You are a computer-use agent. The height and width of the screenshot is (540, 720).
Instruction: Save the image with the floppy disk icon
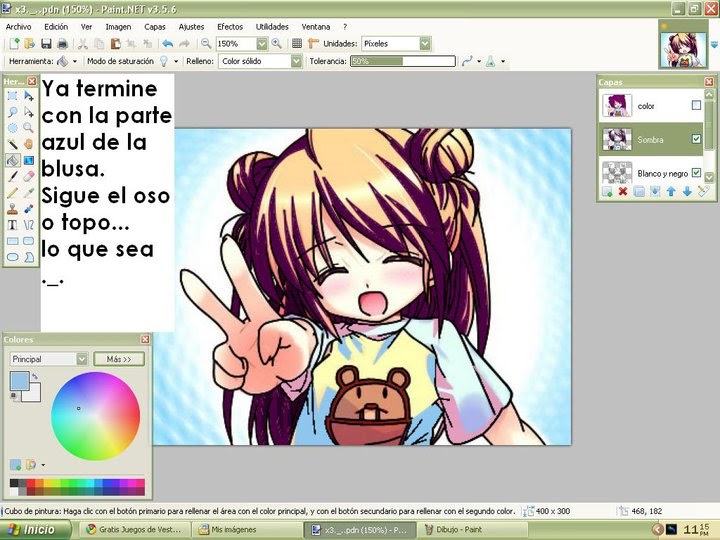coord(46,44)
